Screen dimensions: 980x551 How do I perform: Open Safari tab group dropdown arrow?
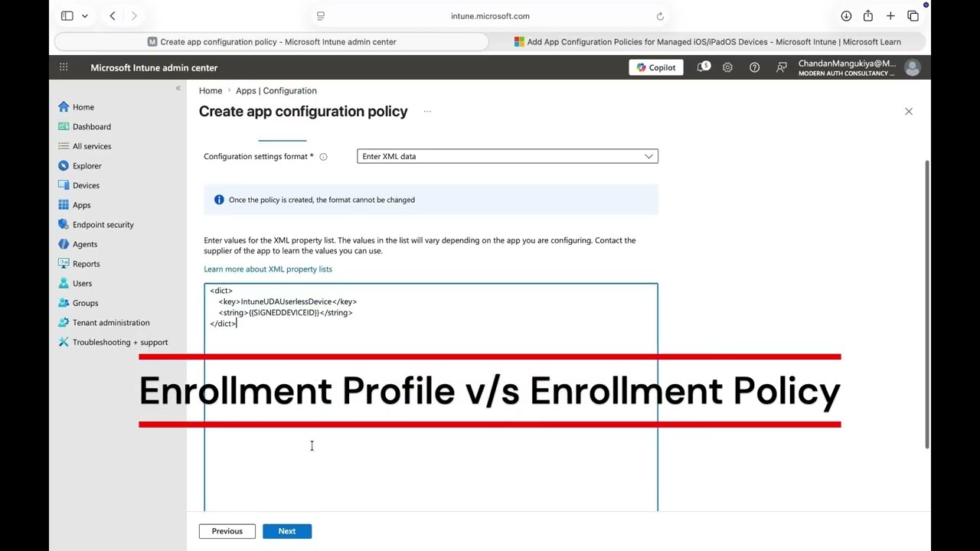(85, 16)
